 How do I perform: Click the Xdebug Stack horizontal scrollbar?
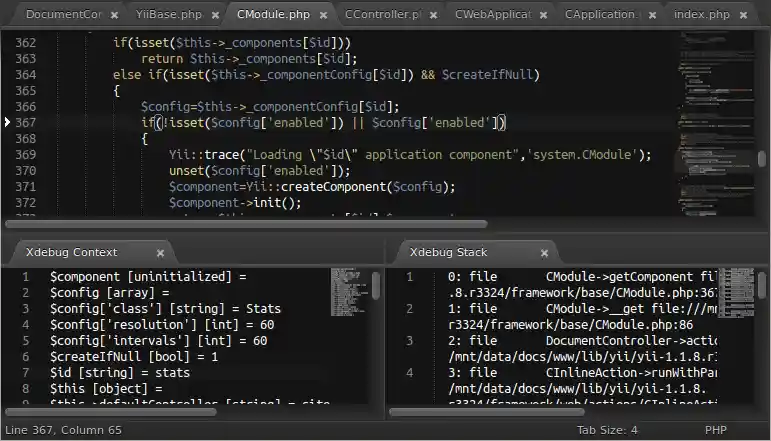coord(487,412)
